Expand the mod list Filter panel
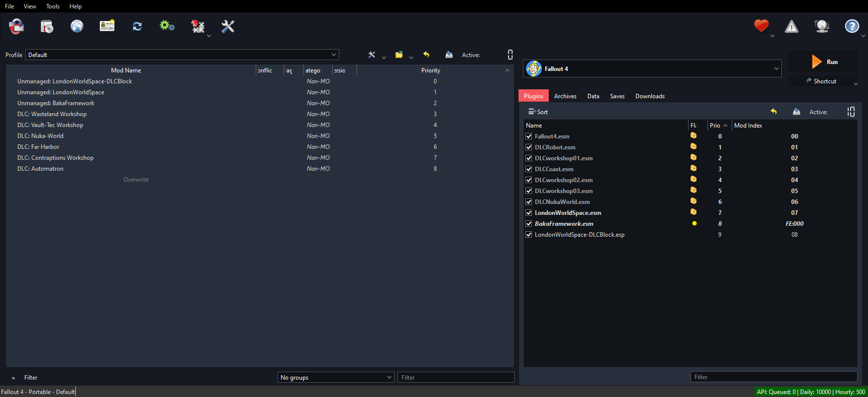 point(13,378)
